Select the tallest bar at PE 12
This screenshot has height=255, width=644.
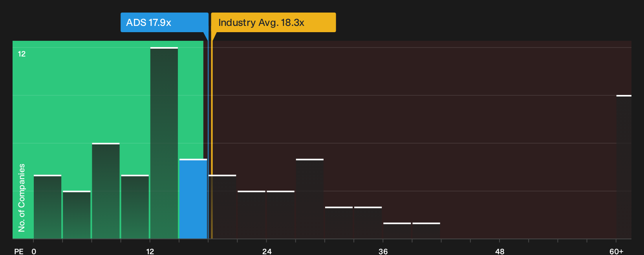[164, 143]
